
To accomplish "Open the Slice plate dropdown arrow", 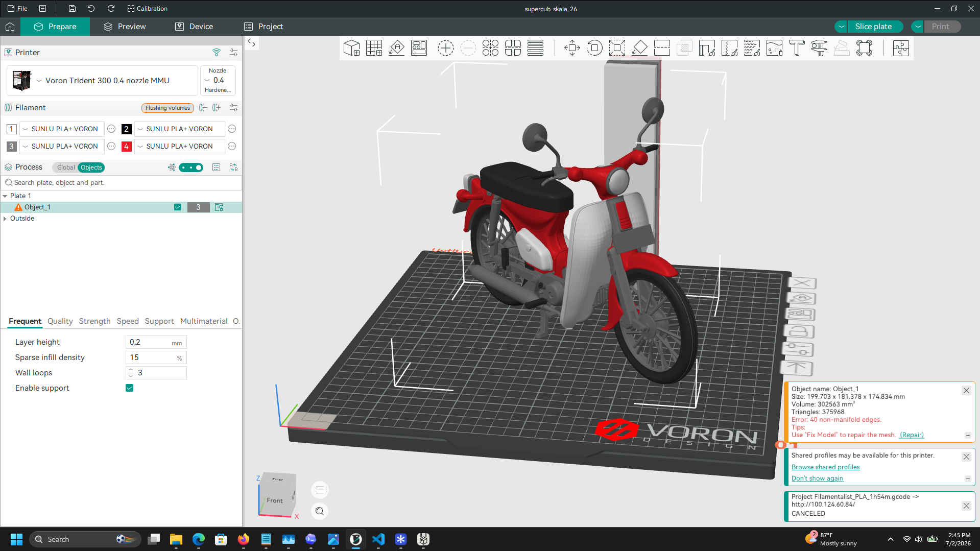I will [841, 27].
